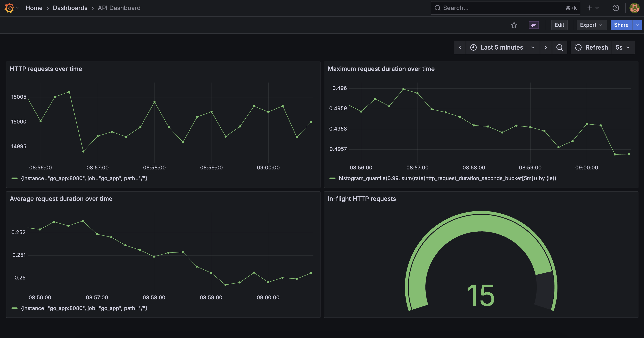Click the help icon
The image size is (644, 338).
616,8
